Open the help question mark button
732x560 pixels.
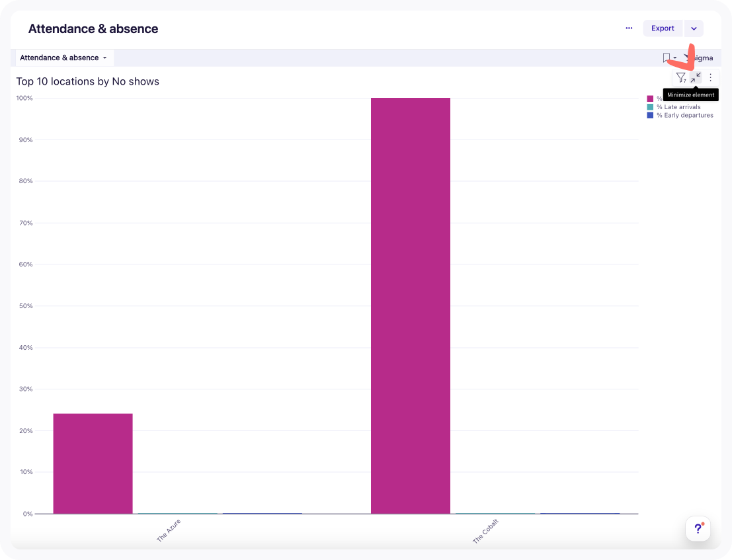point(698,529)
